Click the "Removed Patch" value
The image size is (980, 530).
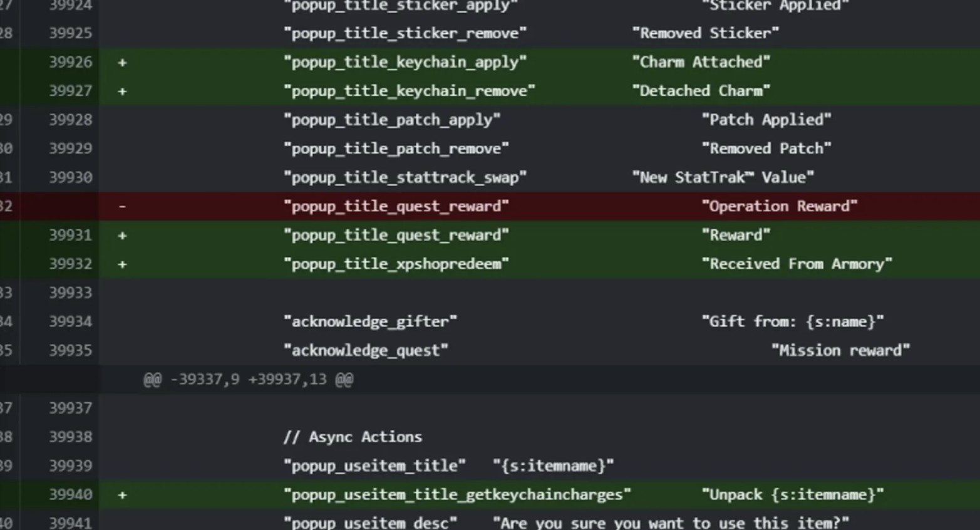pyautogui.click(x=766, y=148)
